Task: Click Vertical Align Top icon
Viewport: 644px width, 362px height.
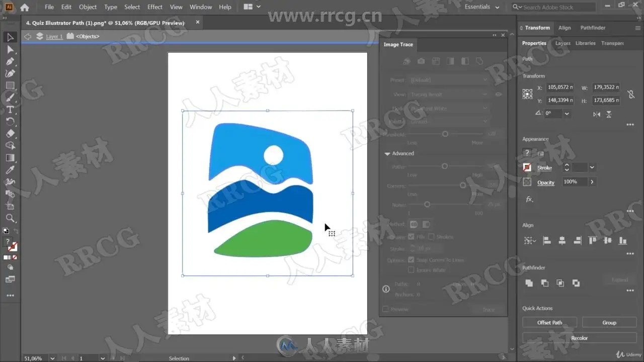Action: point(593,241)
